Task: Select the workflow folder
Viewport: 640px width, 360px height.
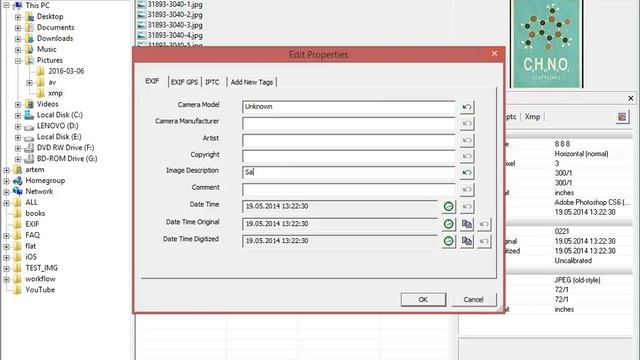Action: tap(40, 279)
